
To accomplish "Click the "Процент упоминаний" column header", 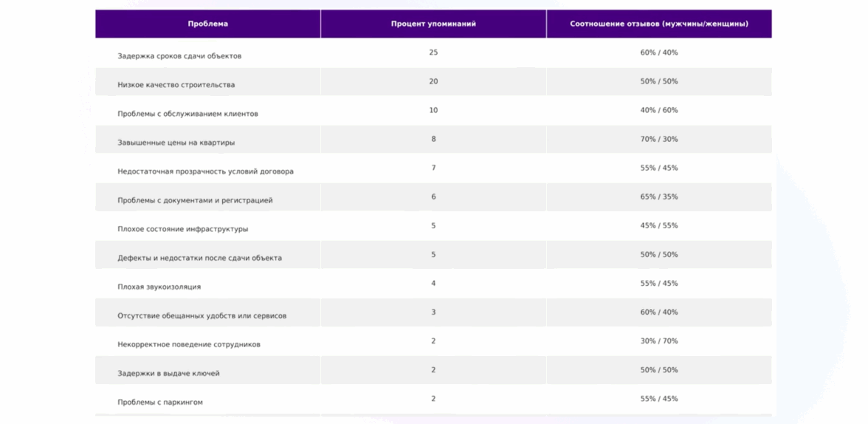I will pos(433,24).
